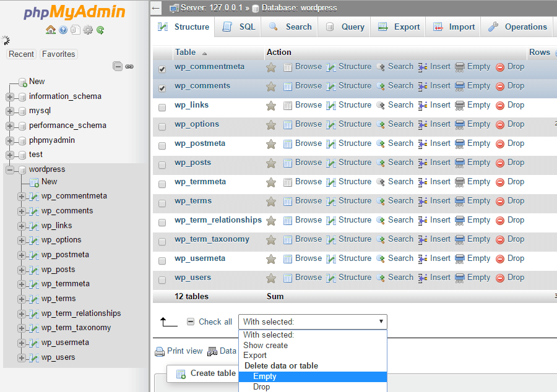Image resolution: width=557 pixels, height=392 pixels.
Task: Expand the test database node
Action: click(x=10, y=155)
